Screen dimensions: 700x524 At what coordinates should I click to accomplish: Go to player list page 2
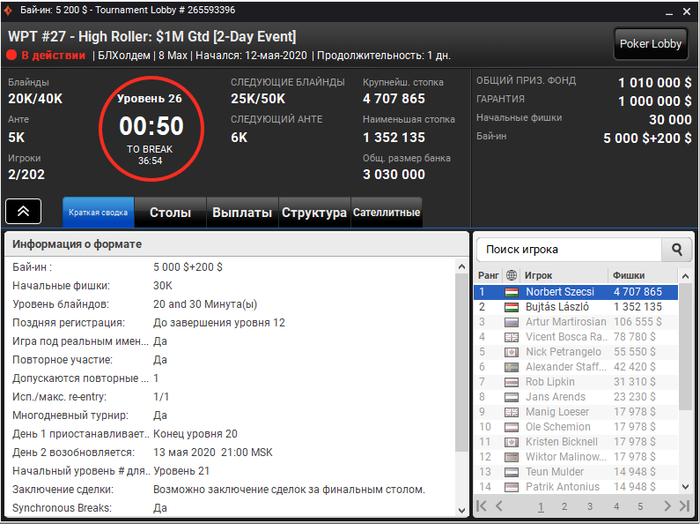564,507
